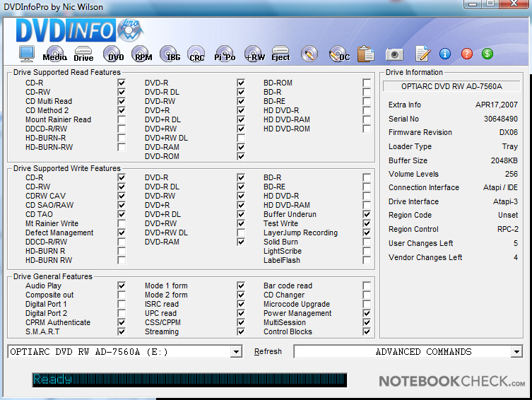Click the User Changes Left label
The image size is (532, 400).
(420, 243)
